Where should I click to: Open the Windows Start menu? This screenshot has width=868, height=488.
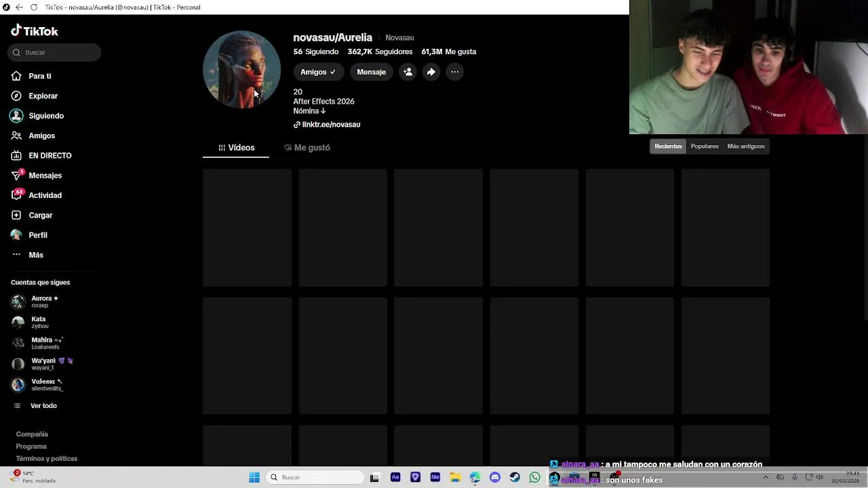coord(254,477)
